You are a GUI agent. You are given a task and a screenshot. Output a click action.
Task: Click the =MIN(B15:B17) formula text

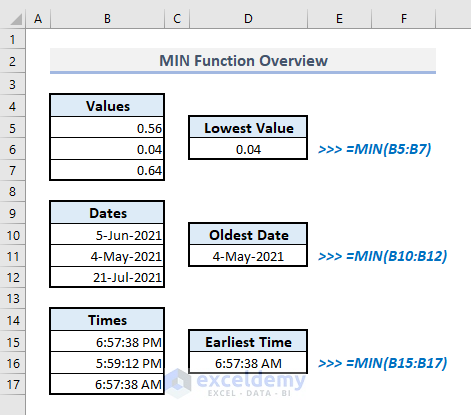[396, 363]
